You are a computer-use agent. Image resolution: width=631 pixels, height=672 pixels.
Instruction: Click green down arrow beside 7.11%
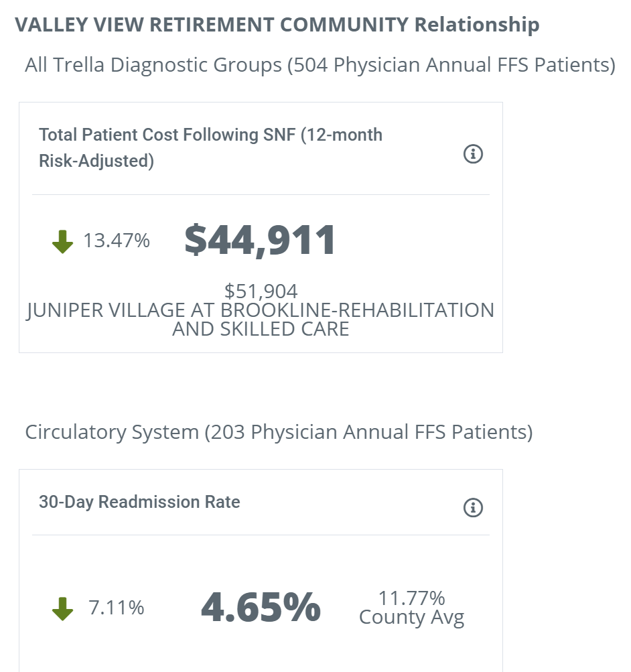(62, 608)
